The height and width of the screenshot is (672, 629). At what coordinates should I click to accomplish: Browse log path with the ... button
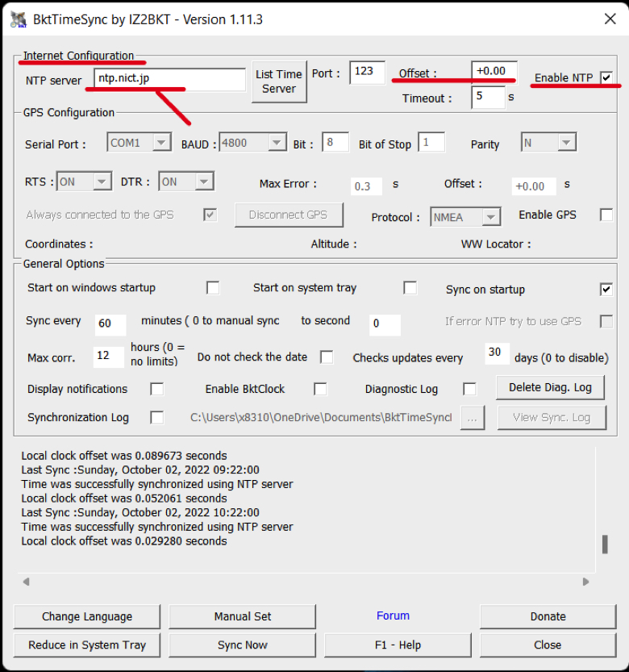(473, 417)
